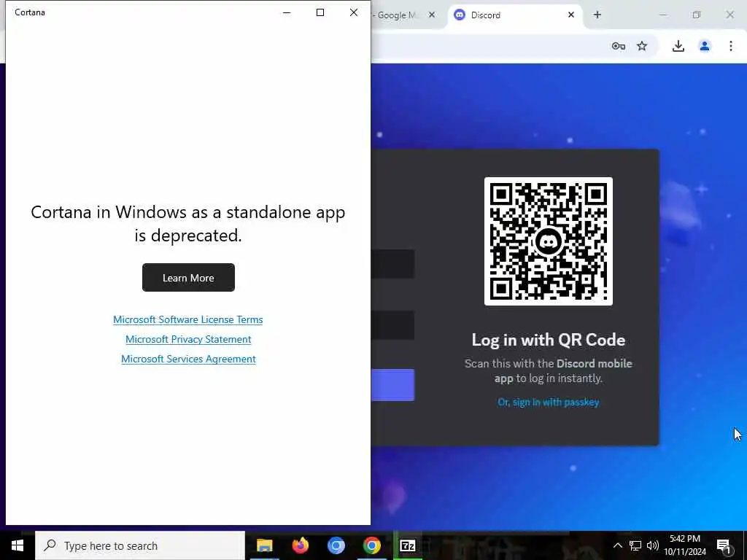
Task: Open Google Chrome from the taskbar
Action: pos(371,545)
